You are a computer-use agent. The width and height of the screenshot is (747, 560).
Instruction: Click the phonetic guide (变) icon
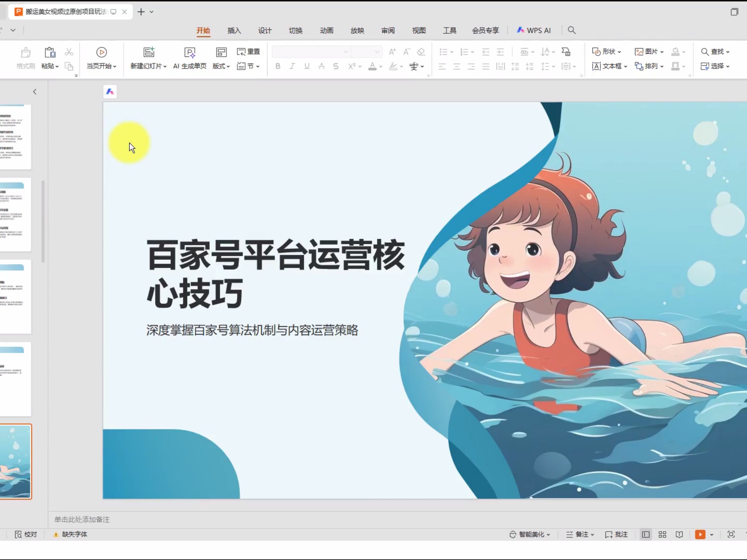(x=414, y=66)
